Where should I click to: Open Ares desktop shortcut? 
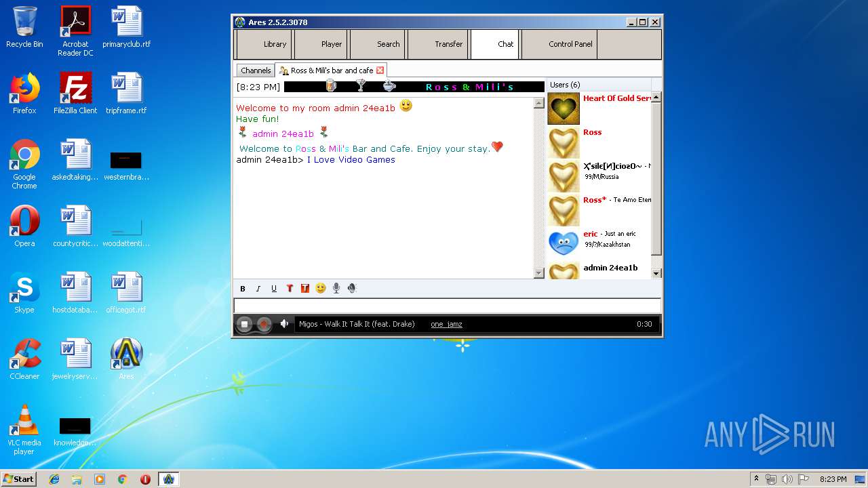[127, 359]
